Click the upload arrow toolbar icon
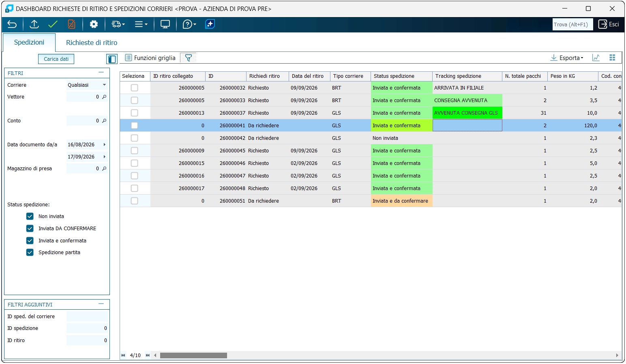 click(34, 24)
